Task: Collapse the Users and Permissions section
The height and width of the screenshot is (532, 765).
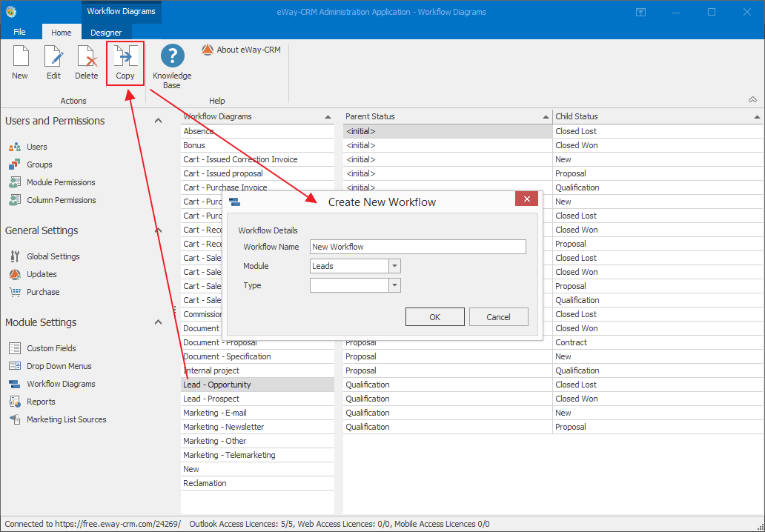Action: pos(158,121)
